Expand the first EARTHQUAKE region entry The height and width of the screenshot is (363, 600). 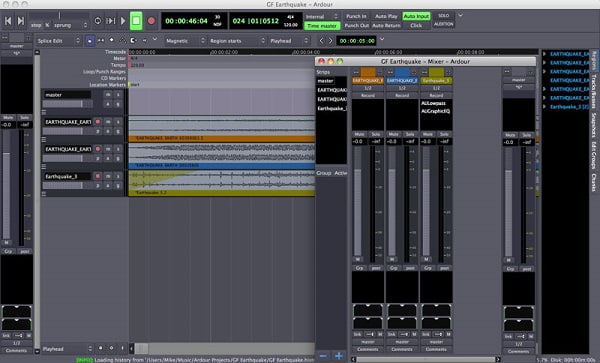point(545,54)
